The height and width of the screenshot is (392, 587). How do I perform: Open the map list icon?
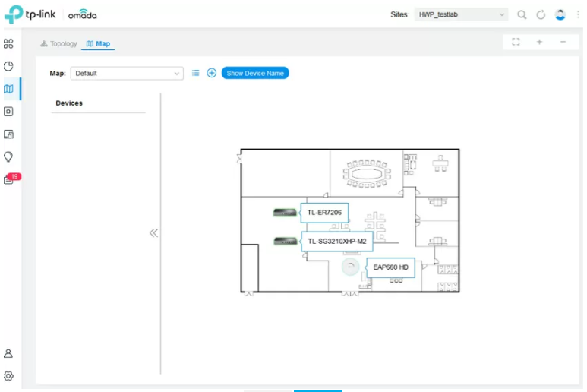pyautogui.click(x=195, y=73)
